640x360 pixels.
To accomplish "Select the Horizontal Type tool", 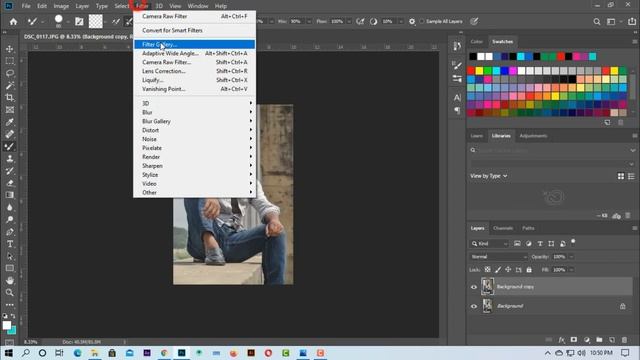I will point(9,244).
